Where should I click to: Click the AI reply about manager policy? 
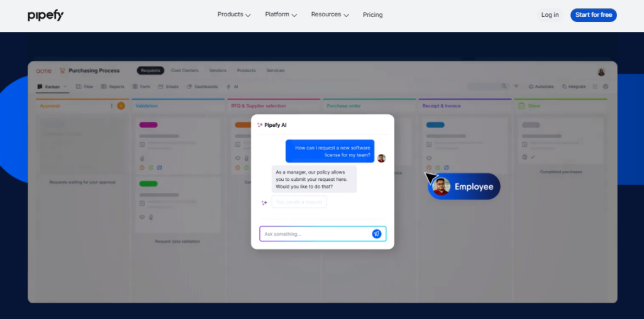[314, 179]
